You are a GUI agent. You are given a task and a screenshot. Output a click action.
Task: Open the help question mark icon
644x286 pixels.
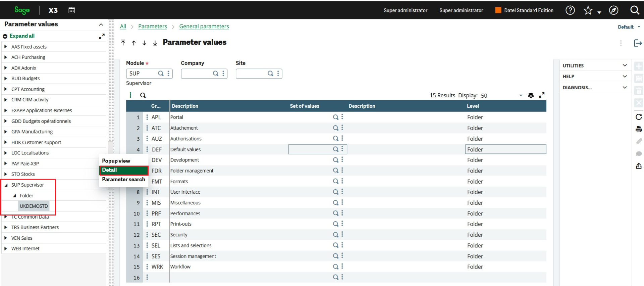(x=570, y=10)
